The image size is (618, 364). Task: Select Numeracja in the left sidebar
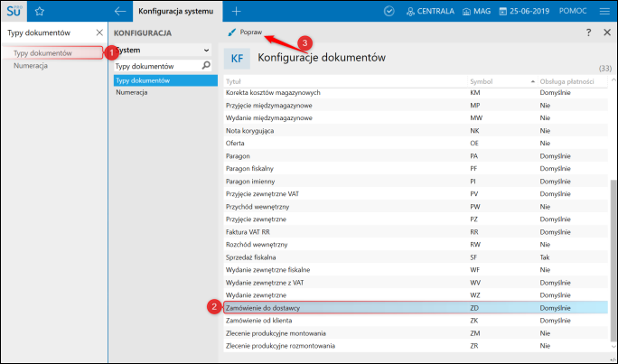pos(31,66)
